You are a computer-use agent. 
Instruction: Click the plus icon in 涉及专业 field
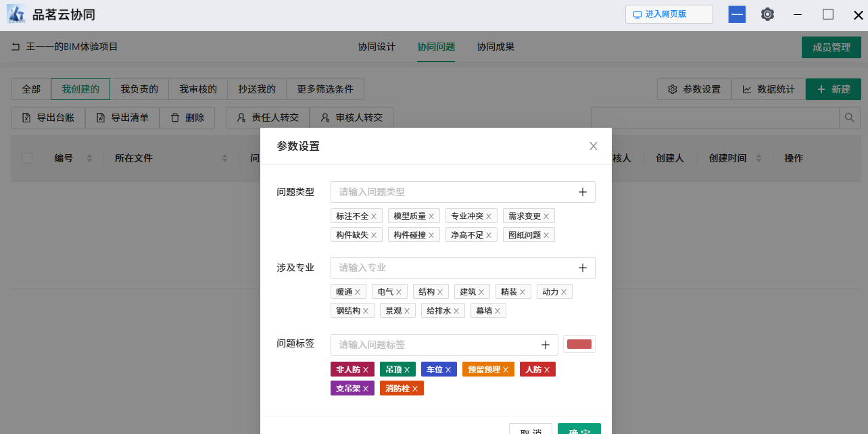point(582,268)
